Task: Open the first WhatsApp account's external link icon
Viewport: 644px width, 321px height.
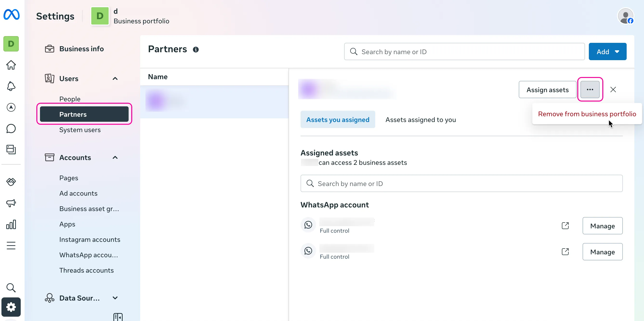Action: point(565,226)
